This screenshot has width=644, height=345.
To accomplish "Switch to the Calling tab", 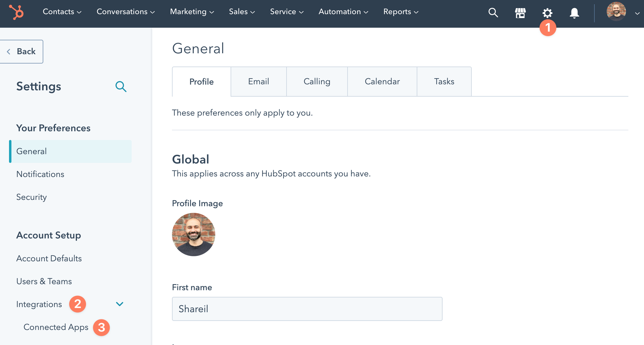I will pyautogui.click(x=317, y=82).
